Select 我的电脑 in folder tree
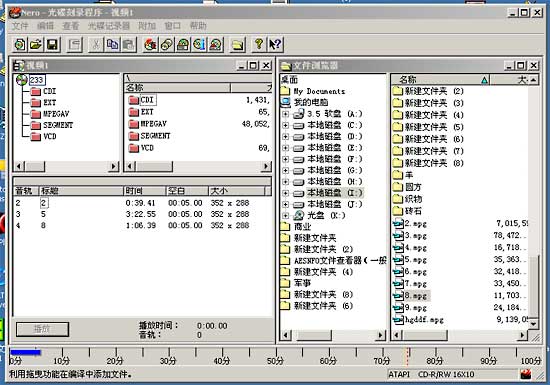Viewport: 550px width, 385px height. point(304,102)
